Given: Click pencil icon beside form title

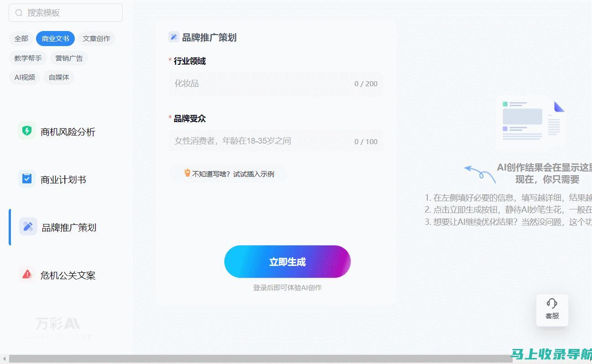Looking at the screenshot, I should coord(174,37).
